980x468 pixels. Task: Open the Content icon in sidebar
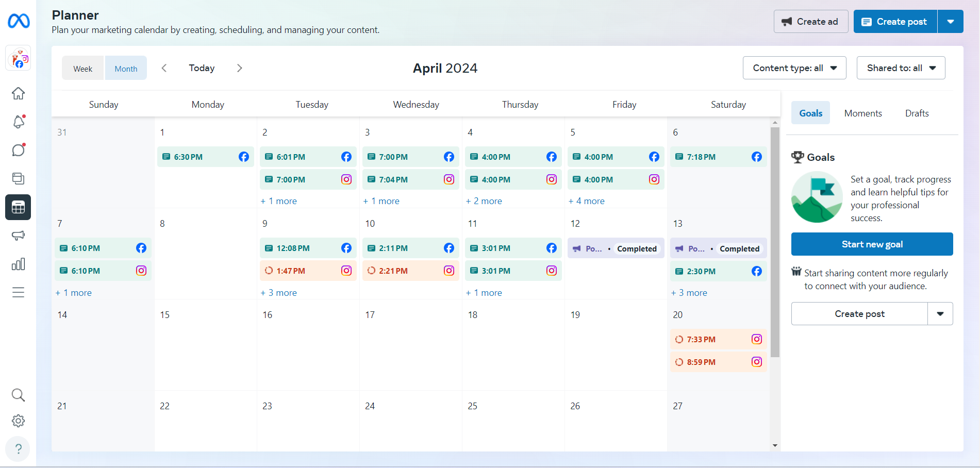(x=18, y=178)
